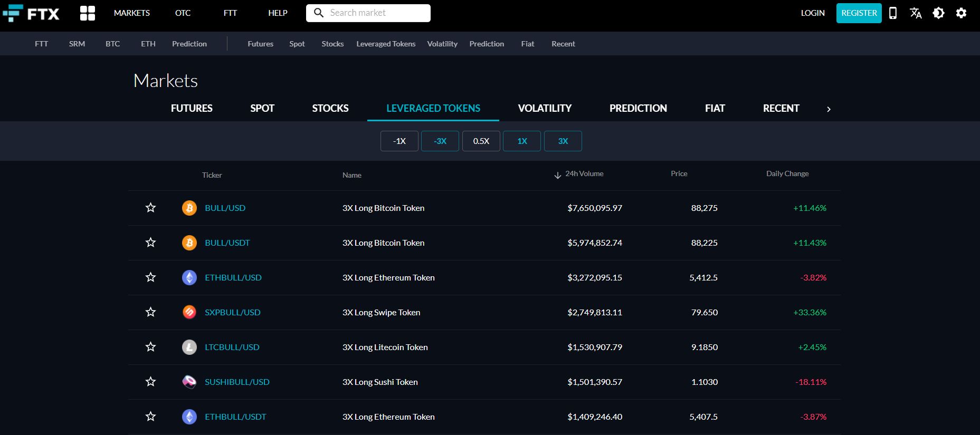Star the ETHBULL/USD market
Viewport: 980px width, 435px height.
[150, 277]
